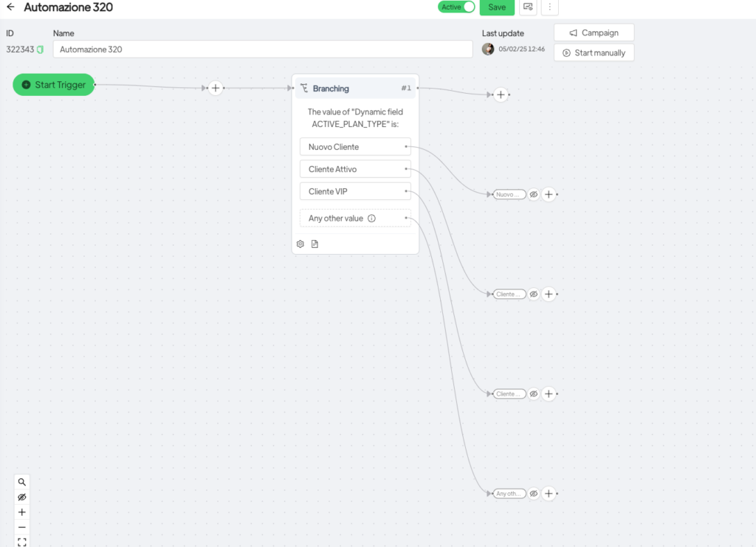The width and height of the screenshot is (756, 547).
Task: Open the three-dot more options menu
Action: click(x=549, y=7)
